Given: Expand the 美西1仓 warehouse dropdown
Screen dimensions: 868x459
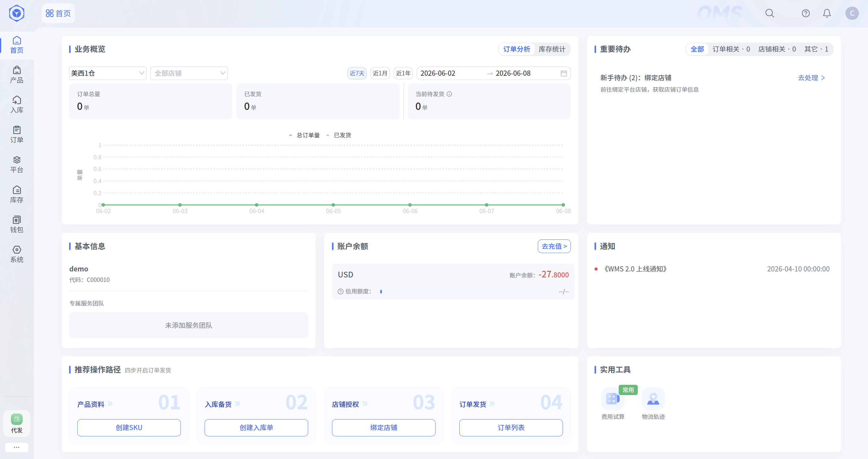Looking at the screenshot, I should click(x=107, y=73).
